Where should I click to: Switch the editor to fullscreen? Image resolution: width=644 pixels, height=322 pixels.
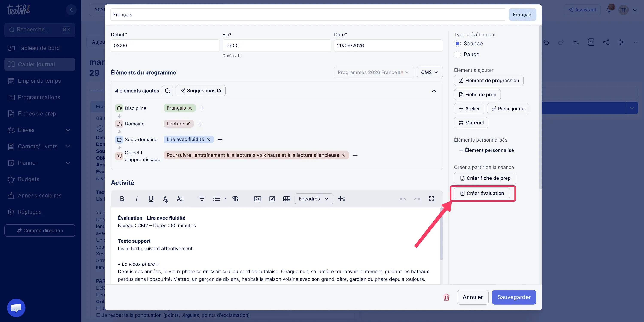pyautogui.click(x=431, y=199)
